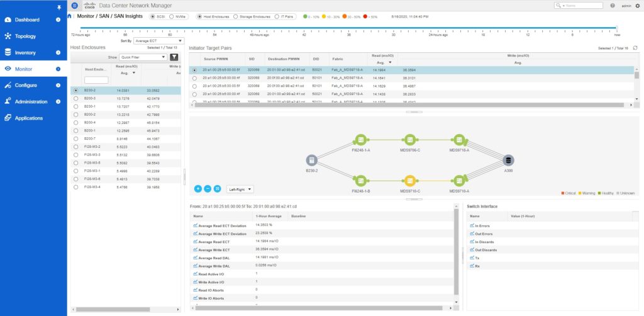
Task: Click the Monitor eye icon
Action: tap(8, 69)
